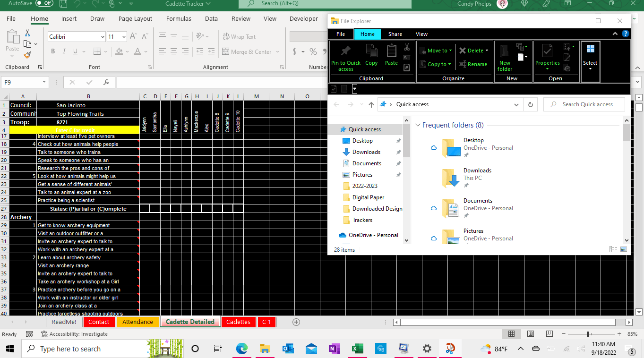The image size is (644, 358).
Task: Click inside the Search Quick access box
Action: pos(584,104)
